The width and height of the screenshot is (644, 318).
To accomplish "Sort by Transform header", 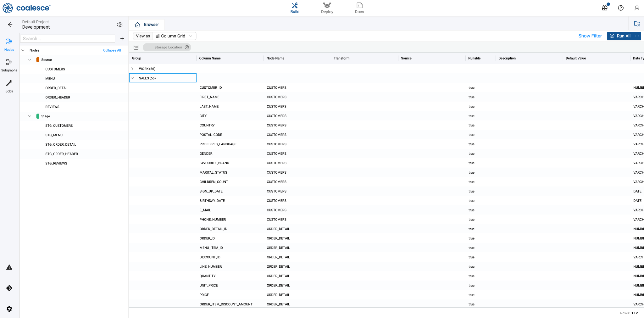I will coord(341,58).
